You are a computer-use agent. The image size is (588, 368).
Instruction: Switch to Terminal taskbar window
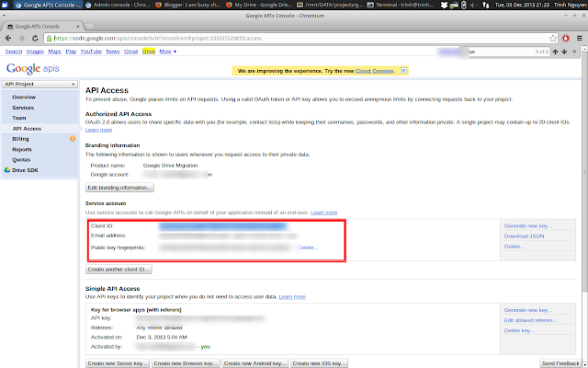[x=401, y=5]
